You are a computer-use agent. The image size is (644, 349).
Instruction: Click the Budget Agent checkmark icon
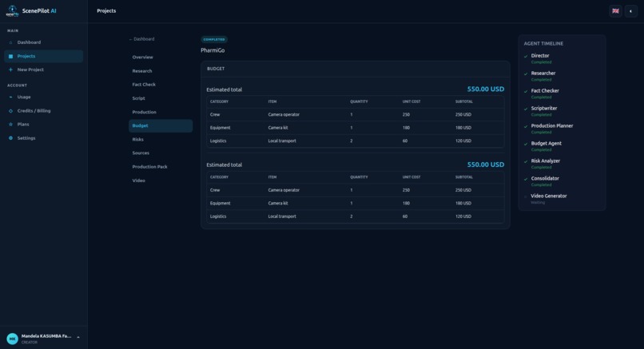[526, 144]
